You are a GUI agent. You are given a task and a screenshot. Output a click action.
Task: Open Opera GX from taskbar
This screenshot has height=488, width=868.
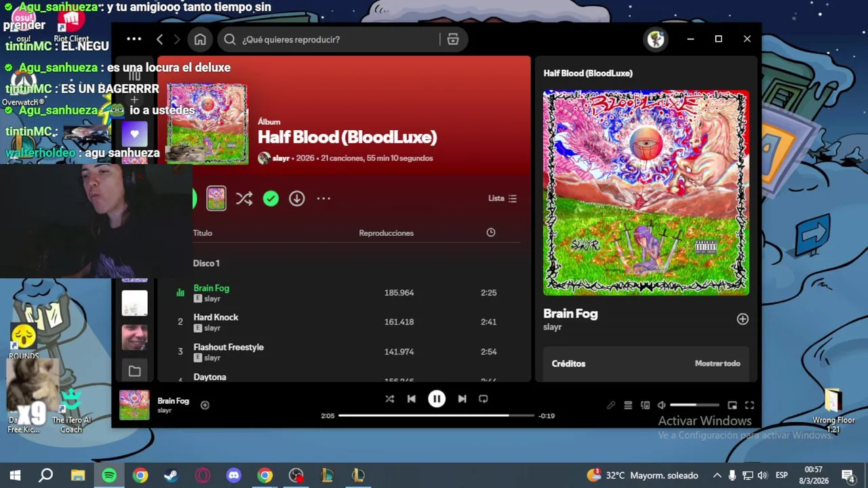coord(203,476)
